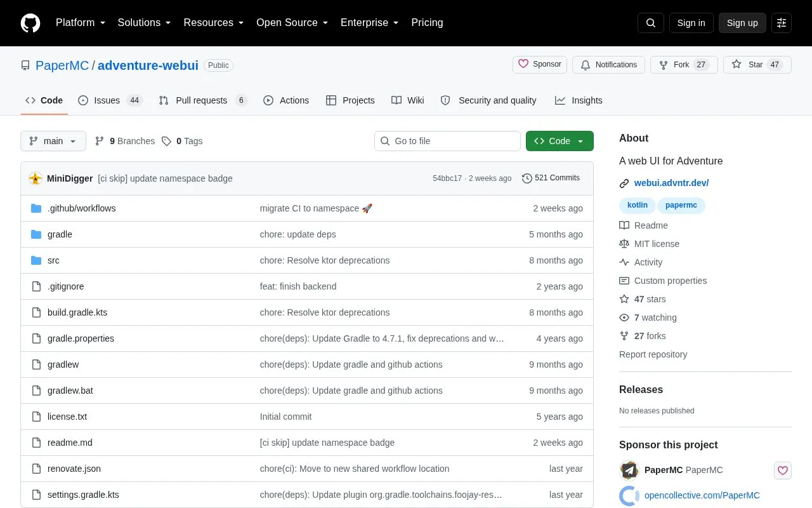Select the Code tab
Screen dimensions: 812x508
point(44,100)
